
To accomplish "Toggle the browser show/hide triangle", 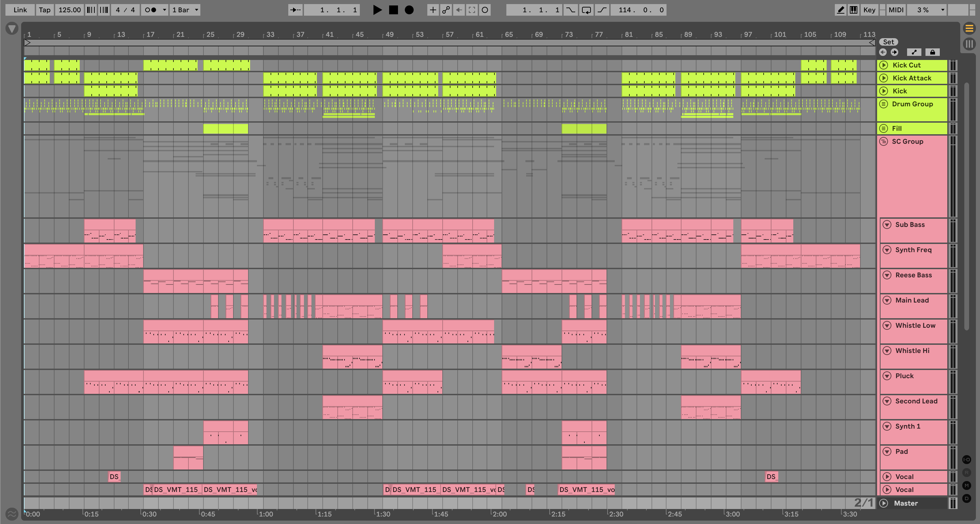I will [x=12, y=29].
